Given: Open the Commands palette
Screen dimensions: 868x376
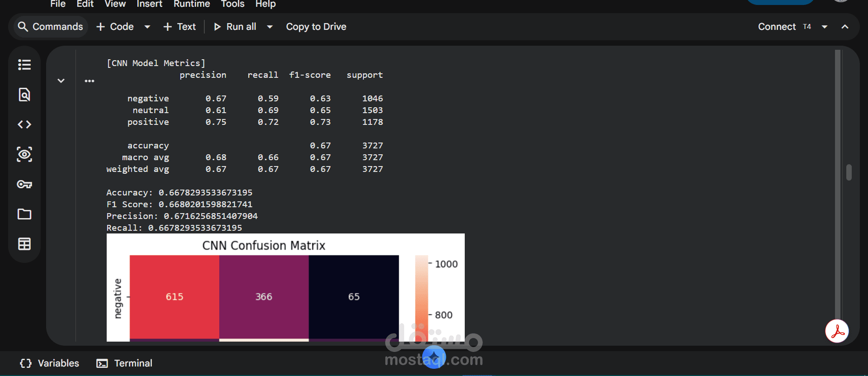Looking at the screenshot, I should coord(50,27).
